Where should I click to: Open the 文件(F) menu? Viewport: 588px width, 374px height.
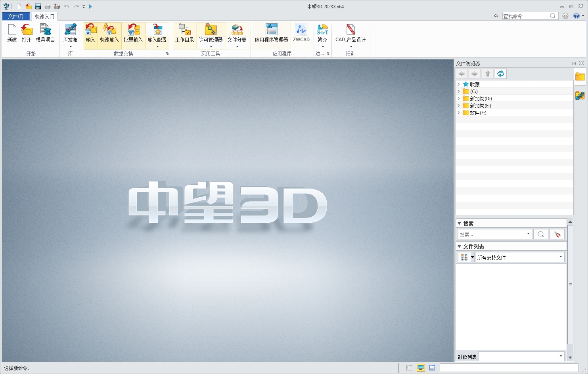tap(16, 16)
